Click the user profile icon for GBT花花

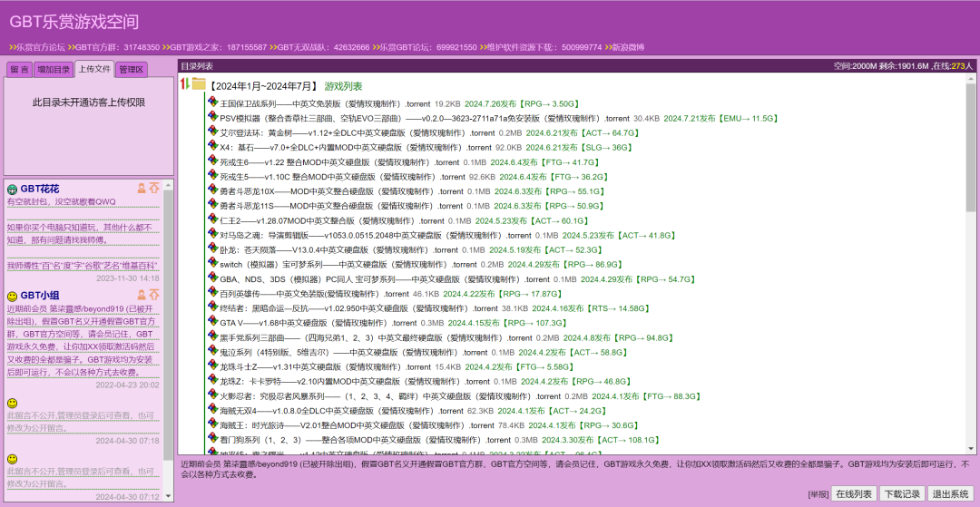click(142, 188)
